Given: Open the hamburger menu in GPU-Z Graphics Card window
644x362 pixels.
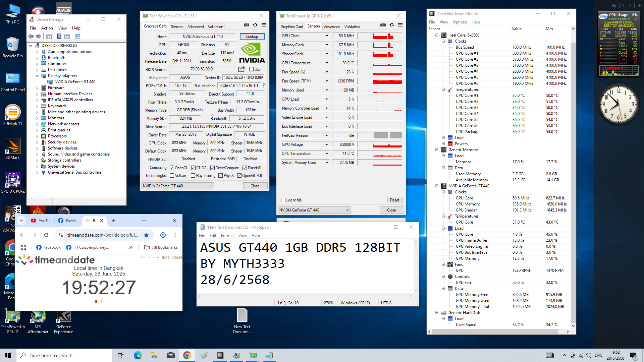Looking at the screenshot, I should pos(264,25).
